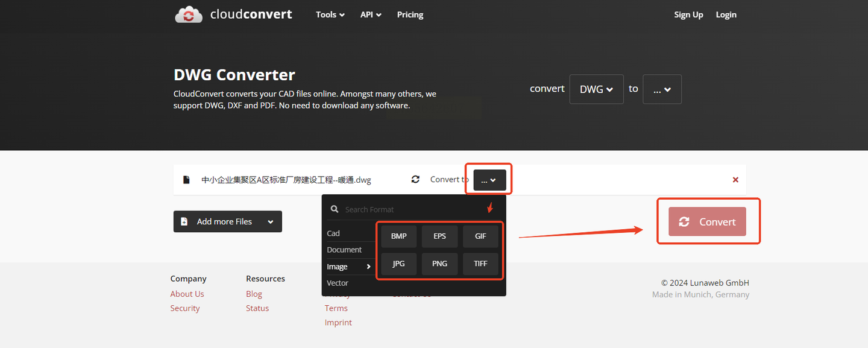Open the Sign Up page
Image resolution: width=868 pixels, height=348 pixels.
point(688,14)
